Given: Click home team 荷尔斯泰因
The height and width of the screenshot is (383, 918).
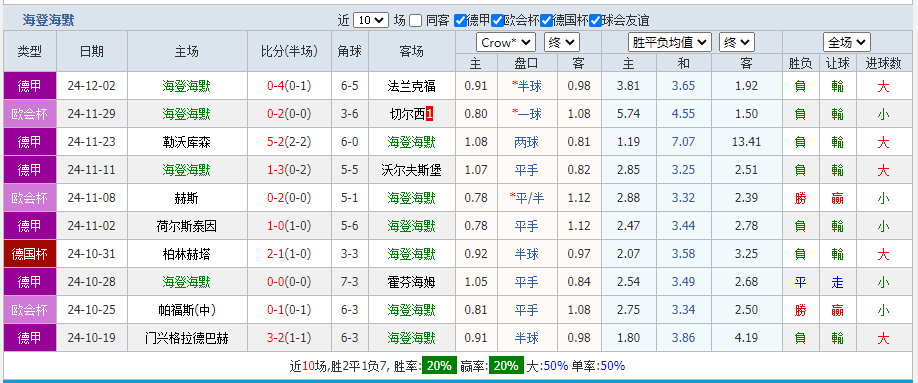Looking at the screenshot, I should click(186, 225).
